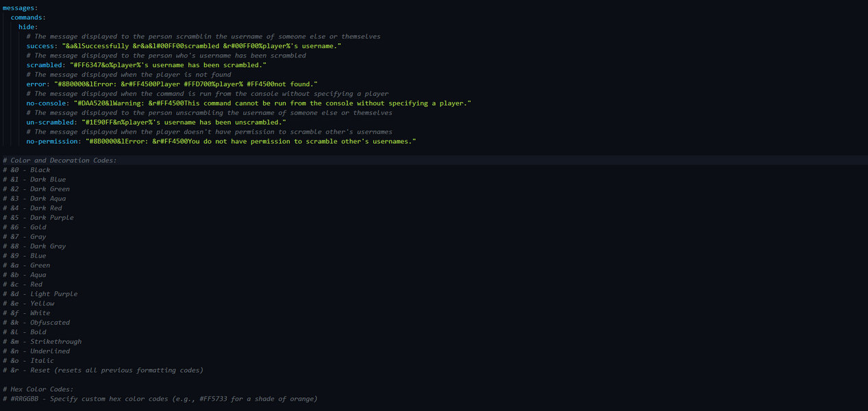Viewport: 868px width, 411px height.
Task: Click the '# &m - Strikethrough' line
Action: (42, 342)
